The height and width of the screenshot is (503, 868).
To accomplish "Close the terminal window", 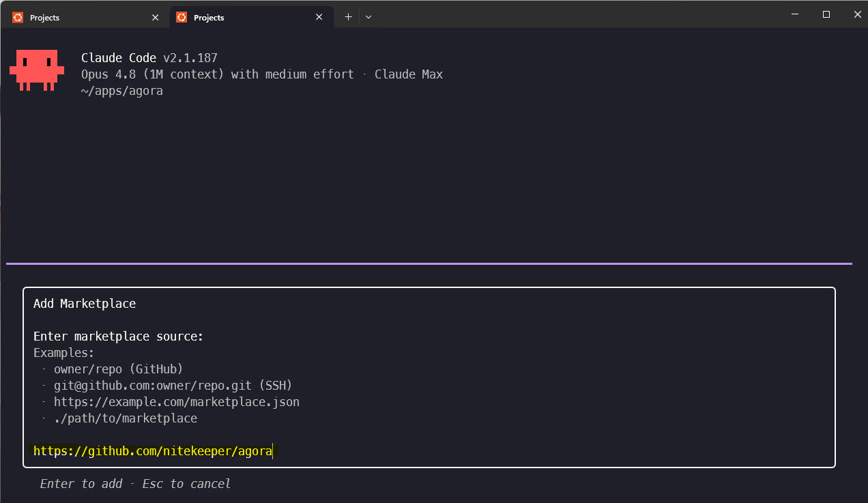I will tap(857, 14).
